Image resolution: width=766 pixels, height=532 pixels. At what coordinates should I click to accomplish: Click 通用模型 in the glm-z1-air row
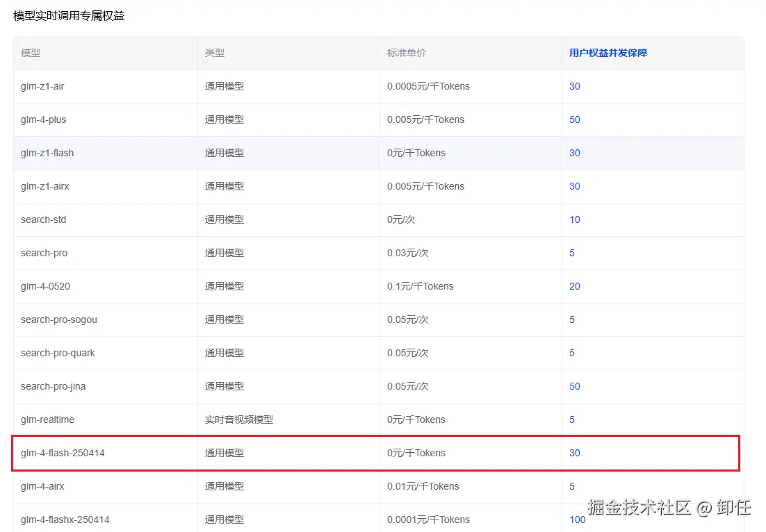pyautogui.click(x=225, y=86)
